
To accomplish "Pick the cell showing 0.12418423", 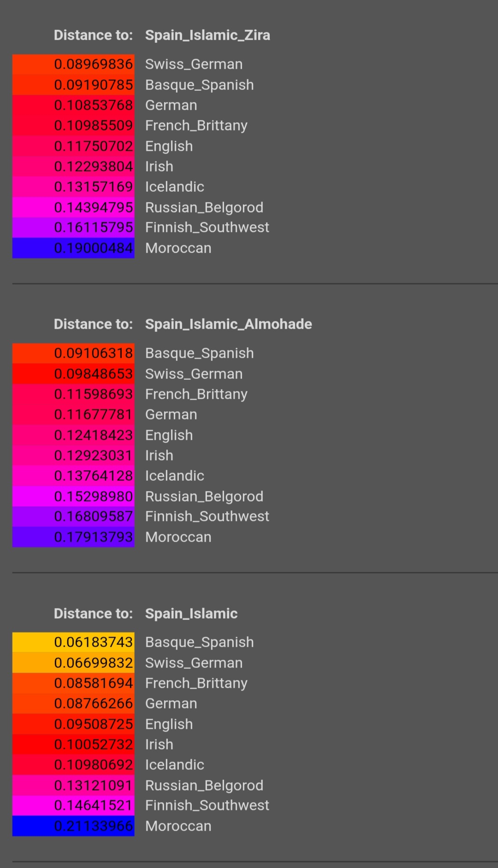I will tap(73, 435).
